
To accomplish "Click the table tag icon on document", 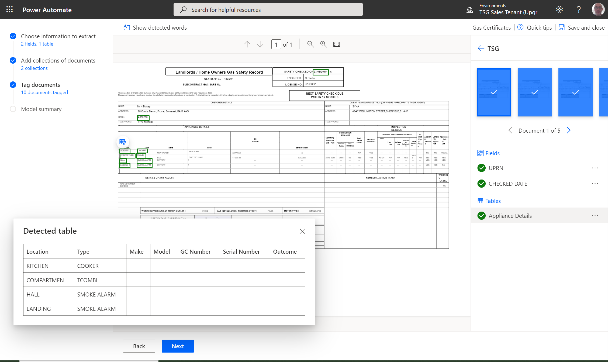I will tap(123, 142).
